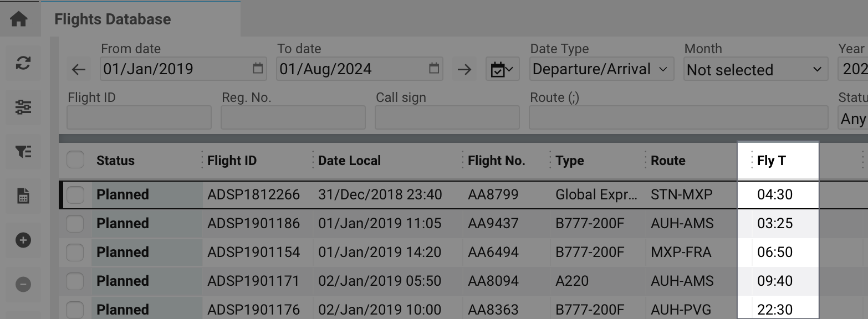Sort by the Date Local column header
Image resolution: width=868 pixels, height=319 pixels.
click(x=349, y=161)
